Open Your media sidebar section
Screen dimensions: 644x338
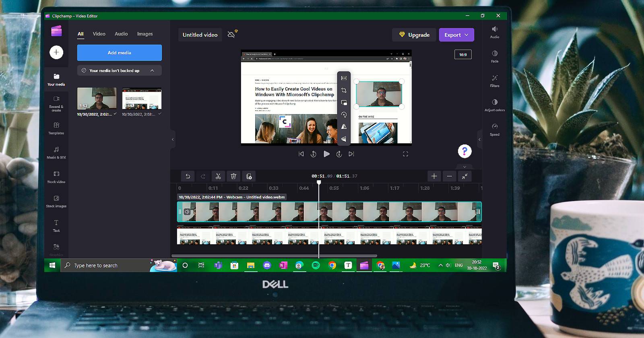pyautogui.click(x=56, y=80)
